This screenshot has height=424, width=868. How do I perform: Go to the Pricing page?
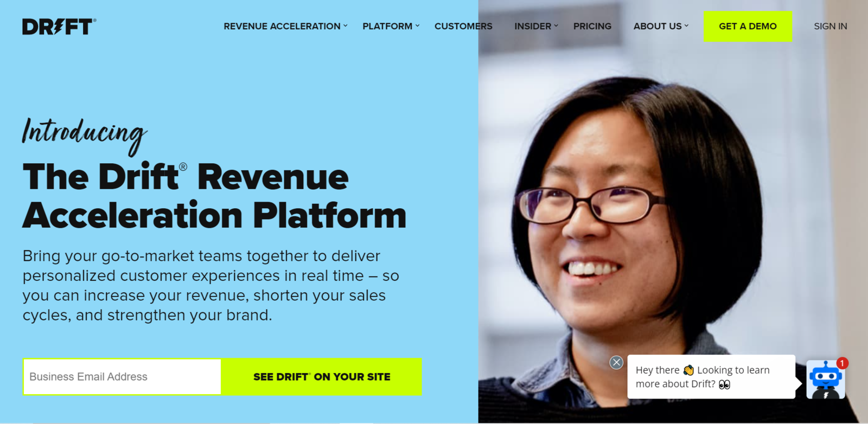click(x=592, y=26)
